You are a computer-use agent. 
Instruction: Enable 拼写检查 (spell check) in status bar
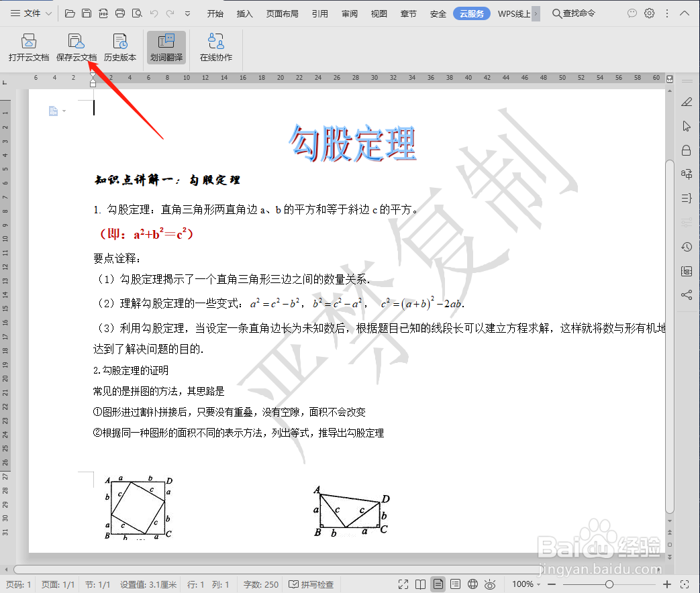[x=311, y=584]
